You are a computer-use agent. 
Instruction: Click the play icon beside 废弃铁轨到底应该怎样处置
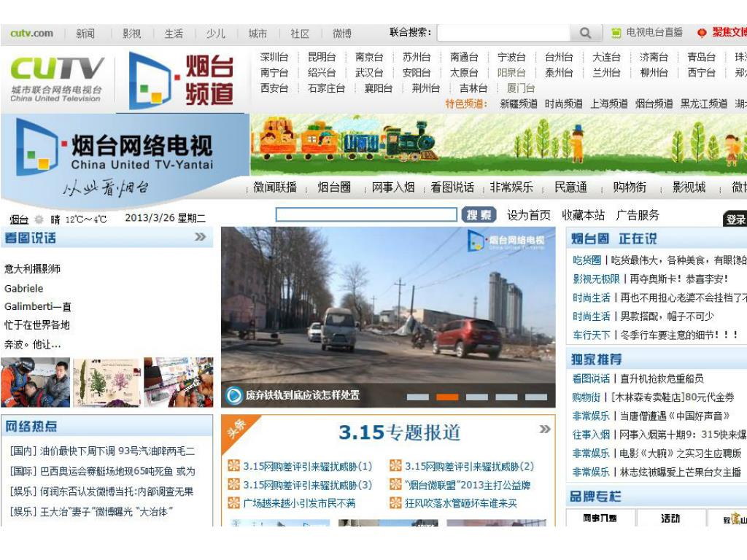point(234,396)
